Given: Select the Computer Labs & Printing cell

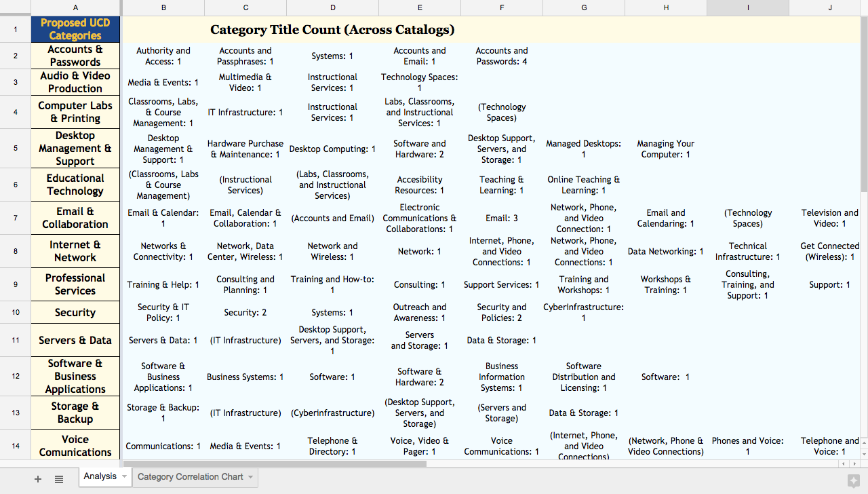Looking at the screenshot, I should pos(75,112).
